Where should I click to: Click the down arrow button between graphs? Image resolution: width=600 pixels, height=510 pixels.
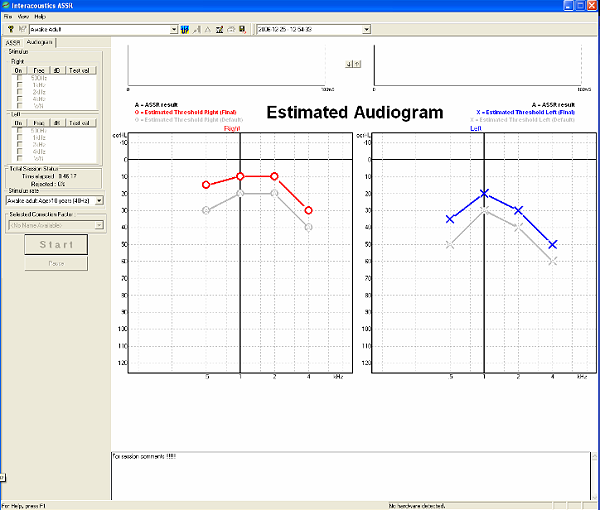[x=347, y=62]
